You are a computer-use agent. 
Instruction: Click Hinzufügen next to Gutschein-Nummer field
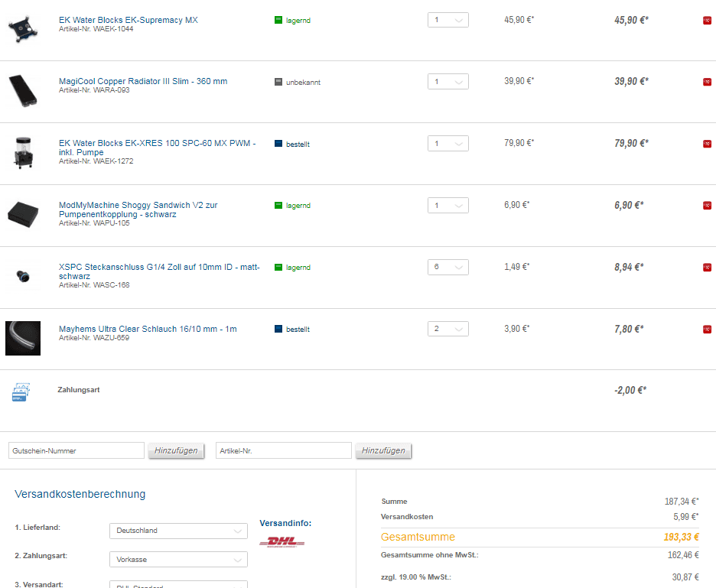point(176,450)
